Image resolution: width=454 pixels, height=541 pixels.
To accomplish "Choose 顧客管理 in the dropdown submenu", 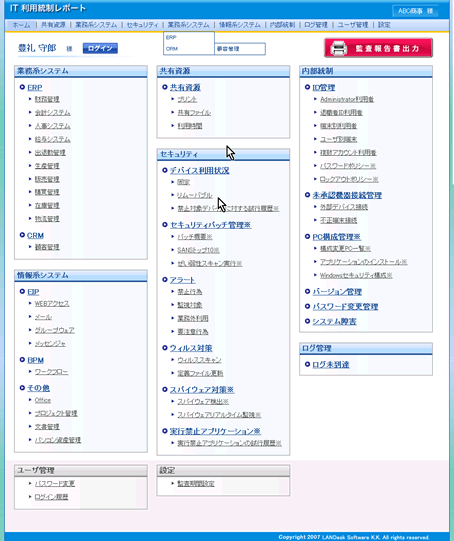I will (240, 49).
